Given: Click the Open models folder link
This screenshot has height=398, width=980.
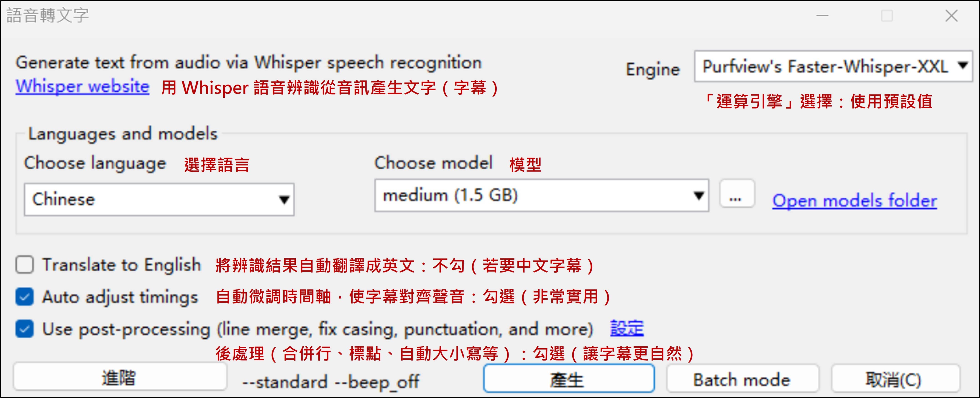Looking at the screenshot, I should (854, 201).
